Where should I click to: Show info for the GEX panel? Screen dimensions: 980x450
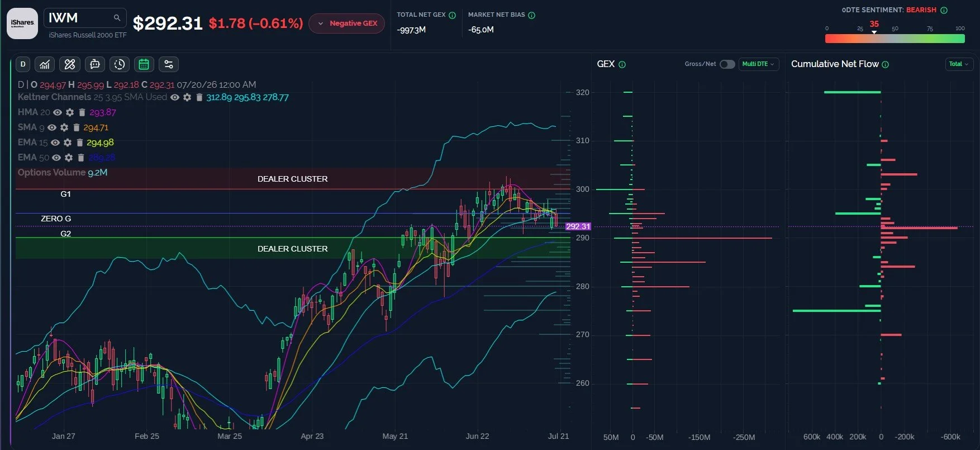622,64
